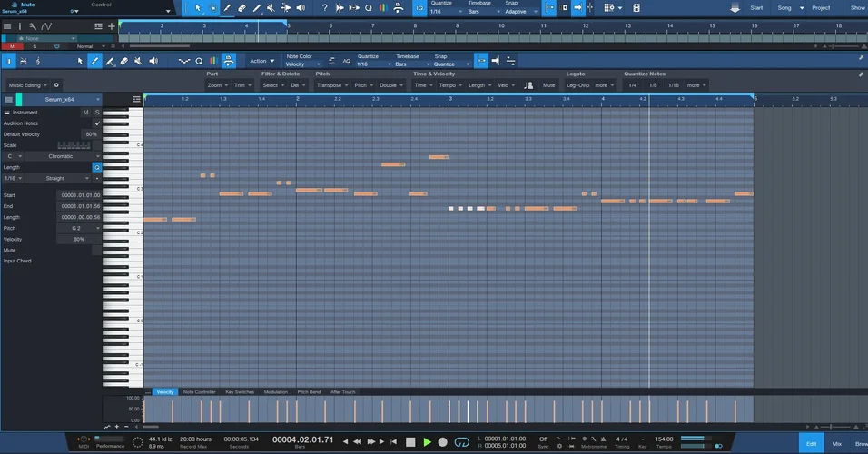
Task: Click the Mix button in the bottom right
Action: click(x=836, y=443)
